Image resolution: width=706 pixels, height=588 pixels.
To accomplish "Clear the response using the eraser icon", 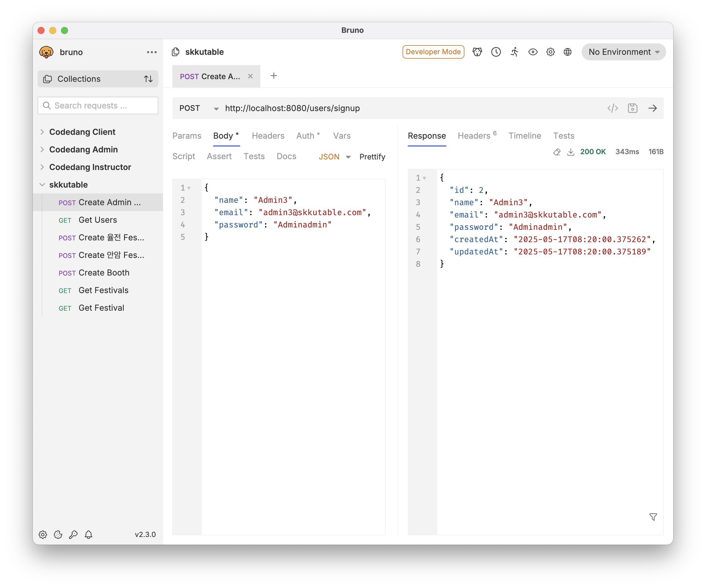I will (556, 152).
